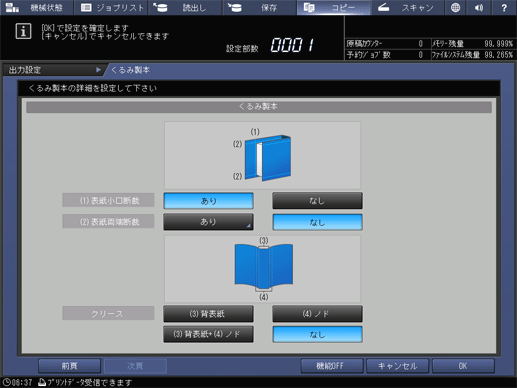517x388 pixels.
Task: Switch to the スキャン scan tab
Action: point(408,7)
